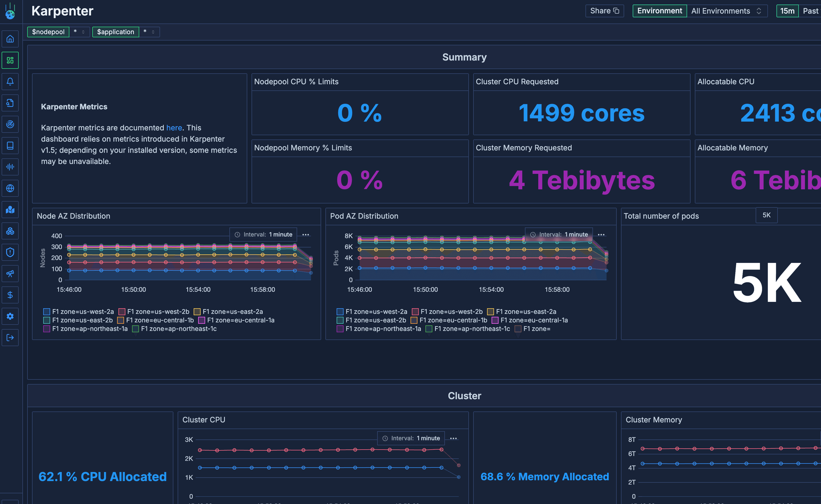Open alerts bell icon in sidebar
The width and height of the screenshot is (821, 504).
(10, 82)
